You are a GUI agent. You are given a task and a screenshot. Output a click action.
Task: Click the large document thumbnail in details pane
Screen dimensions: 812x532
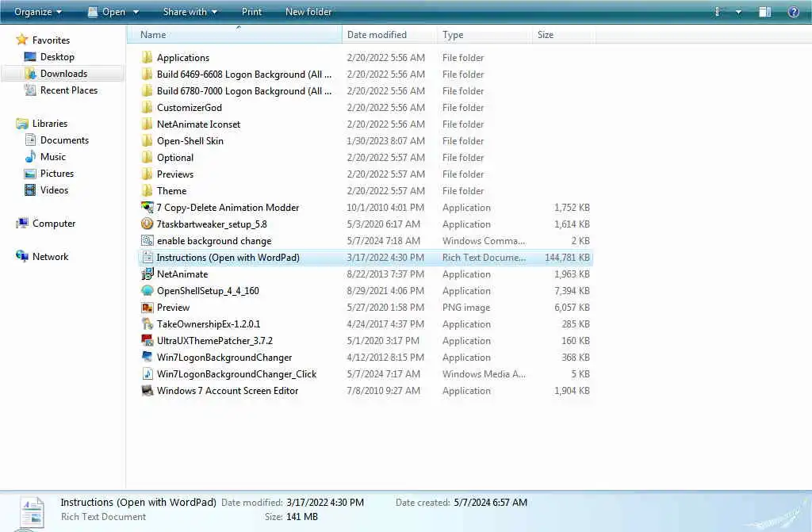coord(31,513)
